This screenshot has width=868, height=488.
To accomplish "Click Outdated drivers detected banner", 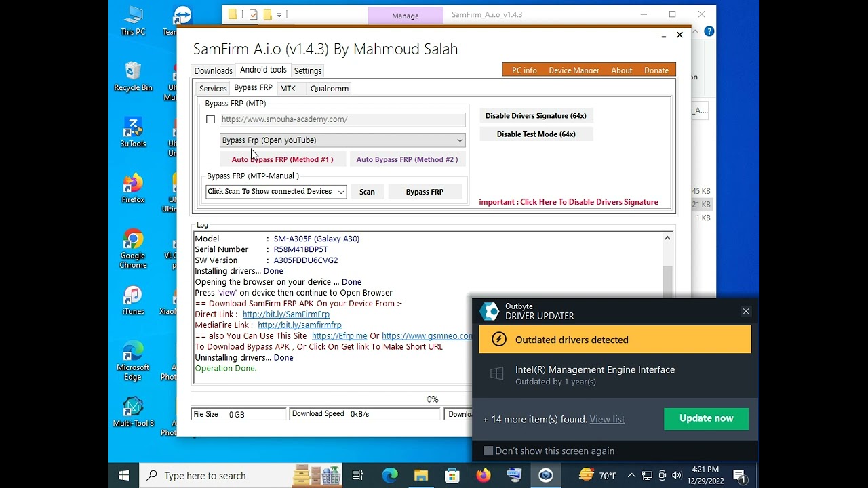I will [x=615, y=340].
